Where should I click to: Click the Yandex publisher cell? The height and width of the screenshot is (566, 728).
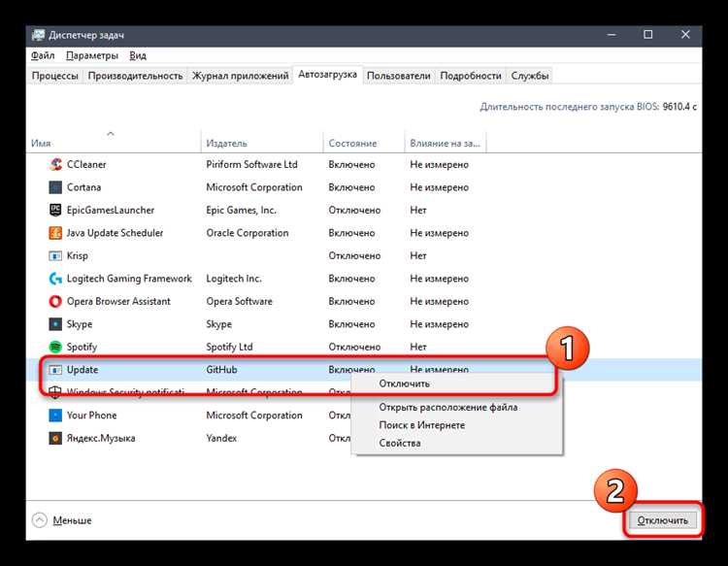(221, 438)
